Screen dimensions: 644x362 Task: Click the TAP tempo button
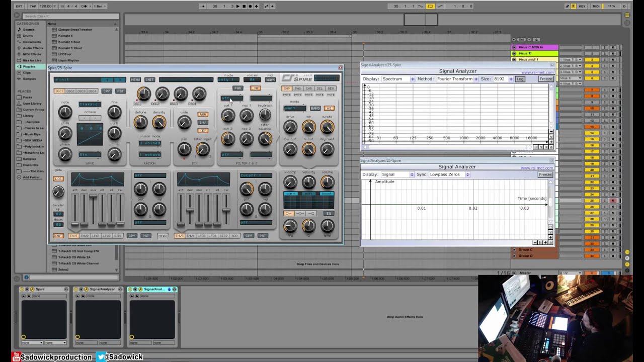point(33,6)
